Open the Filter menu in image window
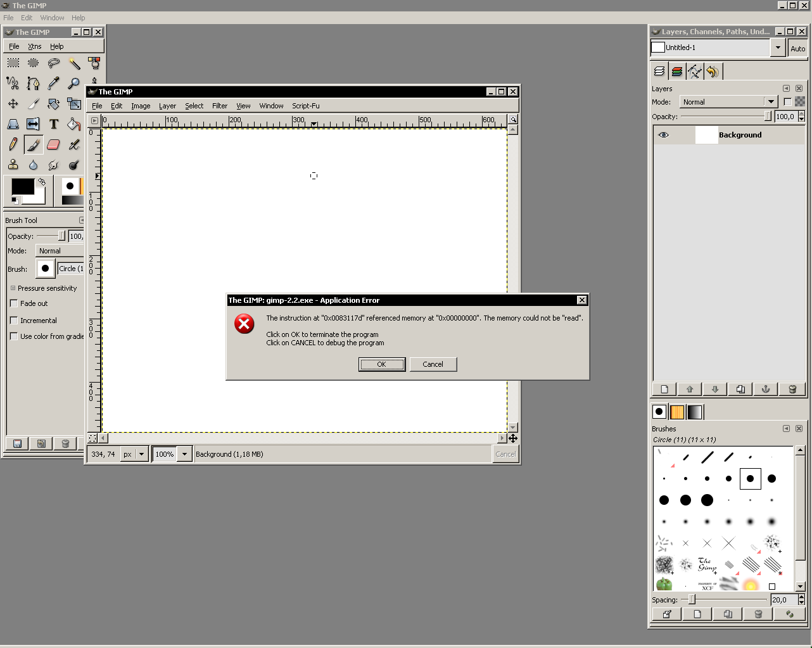Image resolution: width=812 pixels, height=648 pixels. [x=220, y=106]
